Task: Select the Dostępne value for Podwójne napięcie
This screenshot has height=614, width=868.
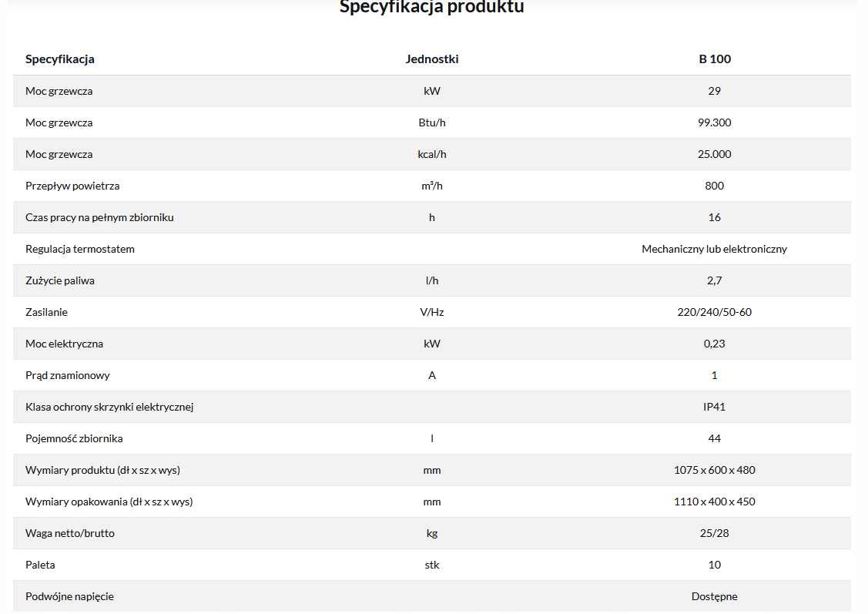Action: pyautogui.click(x=714, y=596)
